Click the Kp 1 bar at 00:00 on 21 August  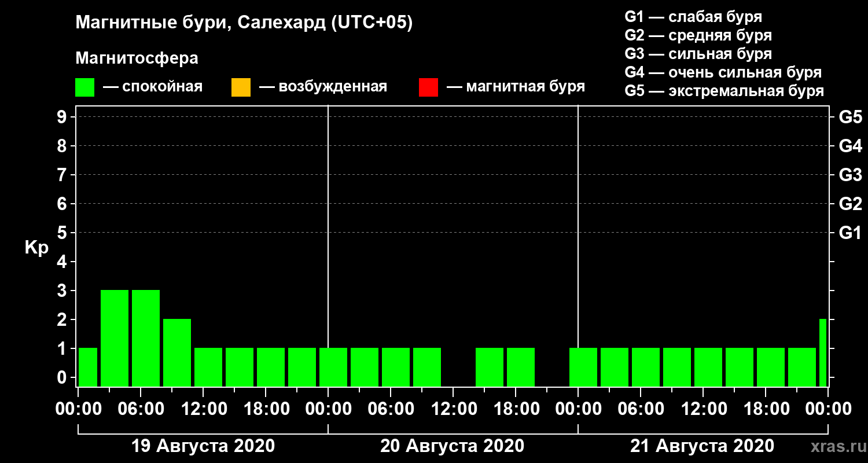tap(583, 367)
